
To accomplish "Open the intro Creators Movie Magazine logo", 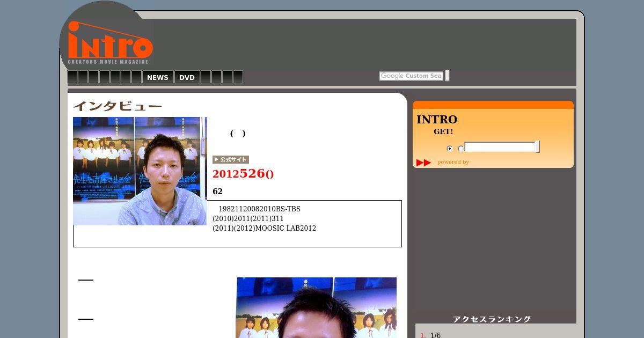I will point(111,42).
